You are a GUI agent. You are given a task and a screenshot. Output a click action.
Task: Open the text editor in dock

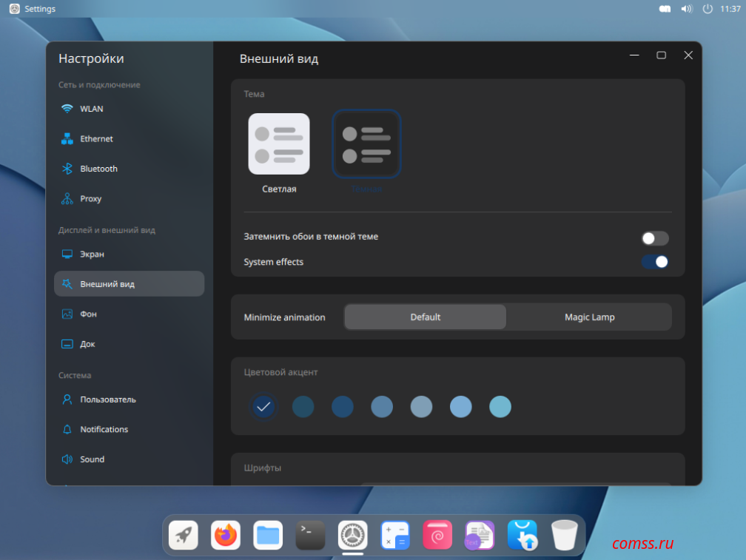pyautogui.click(x=480, y=535)
